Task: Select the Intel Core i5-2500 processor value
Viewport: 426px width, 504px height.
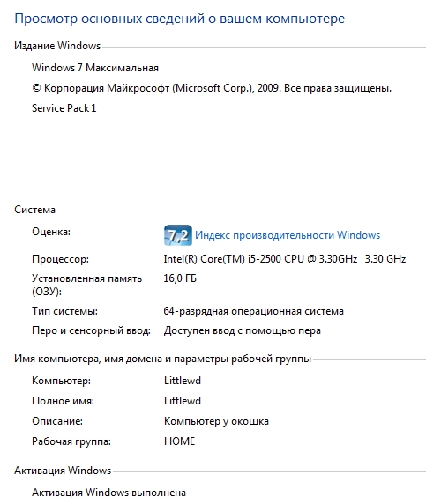Action: (x=284, y=259)
